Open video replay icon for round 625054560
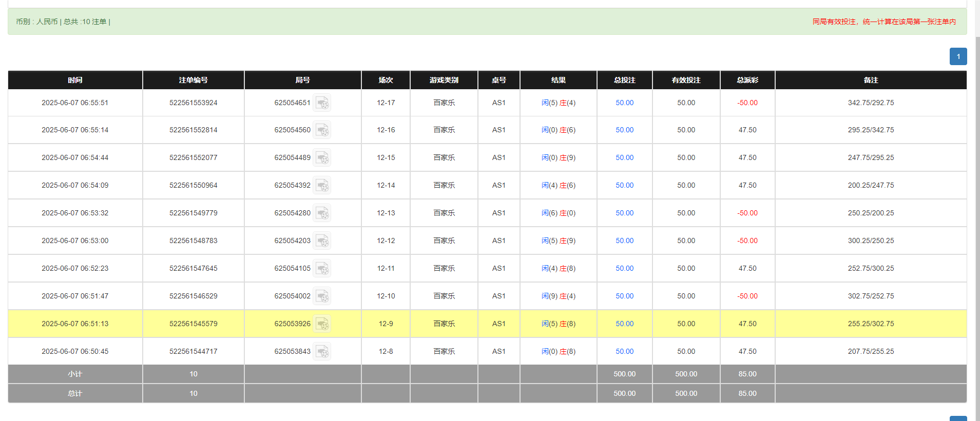Viewport: 980px width, 421px height. [x=322, y=130]
